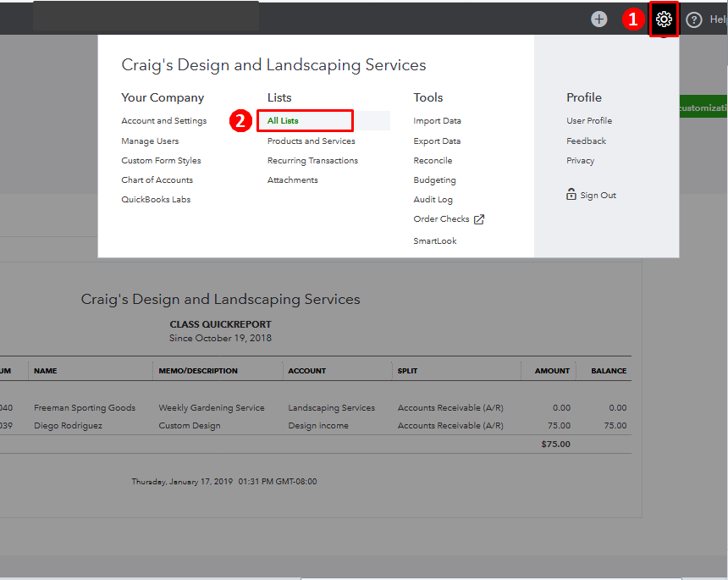Open Reconcile tool
This screenshot has width=728, height=580.
coord(433,161)
